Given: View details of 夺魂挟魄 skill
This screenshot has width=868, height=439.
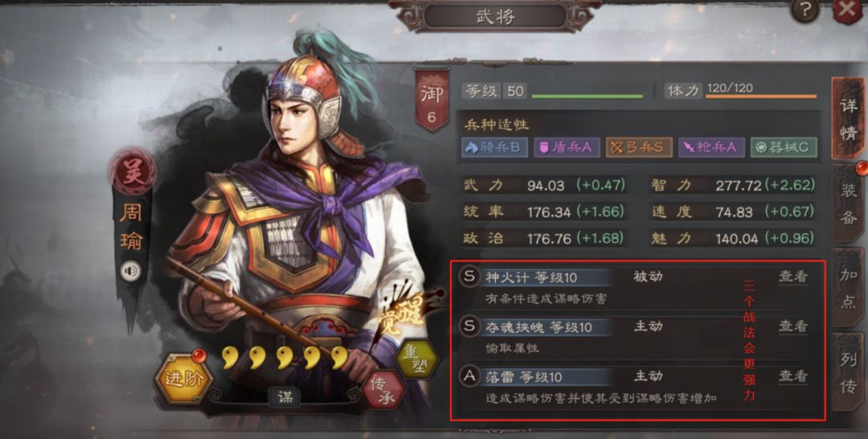Looking at the screenshot, I should (x=793, y=326).
